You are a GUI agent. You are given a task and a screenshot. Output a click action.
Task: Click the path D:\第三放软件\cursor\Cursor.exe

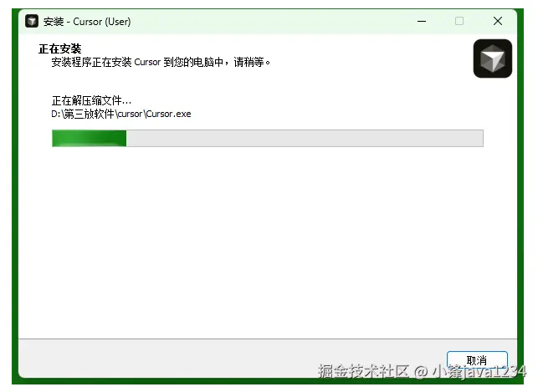point(121,115)
